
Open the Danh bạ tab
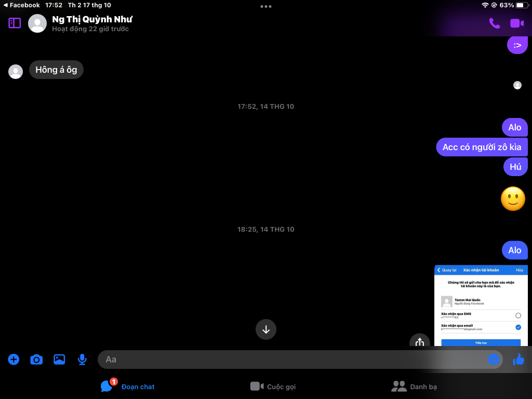point(414,387)
